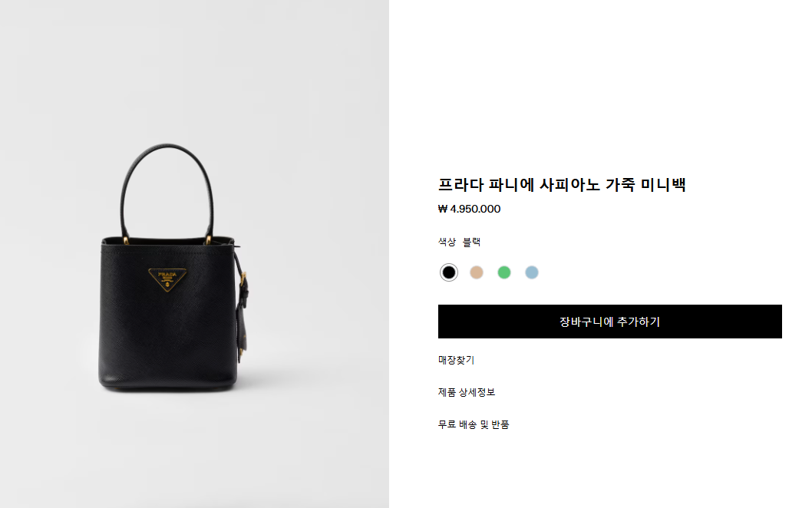Switch to the light blue color swatch
Viewport: 812px width, 508px height.
532,272
